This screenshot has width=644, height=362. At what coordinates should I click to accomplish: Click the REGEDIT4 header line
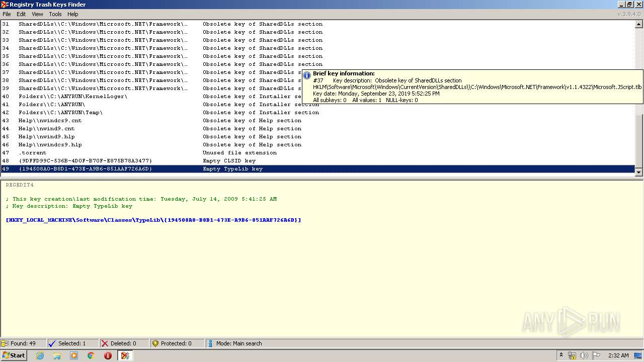click(x=20, y=185)
